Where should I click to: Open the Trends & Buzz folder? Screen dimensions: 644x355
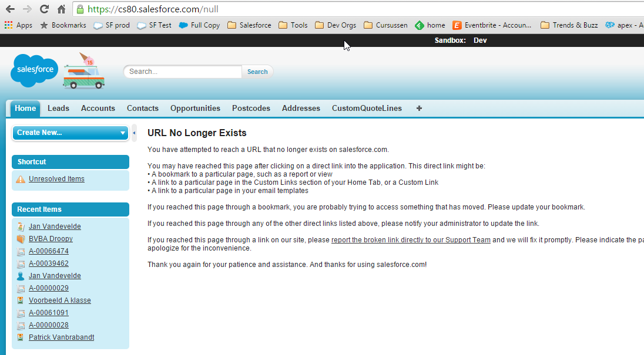(569, 25)
